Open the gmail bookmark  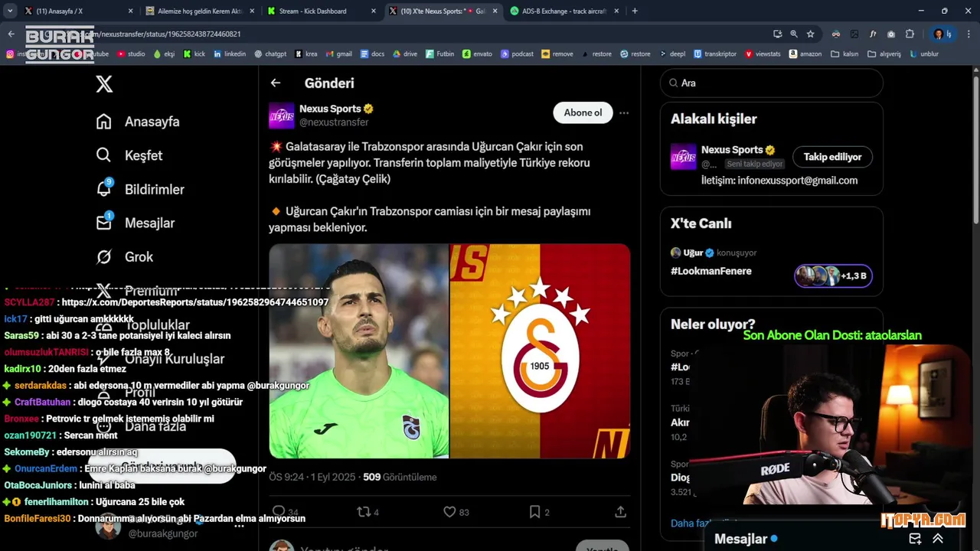(338, 54)
